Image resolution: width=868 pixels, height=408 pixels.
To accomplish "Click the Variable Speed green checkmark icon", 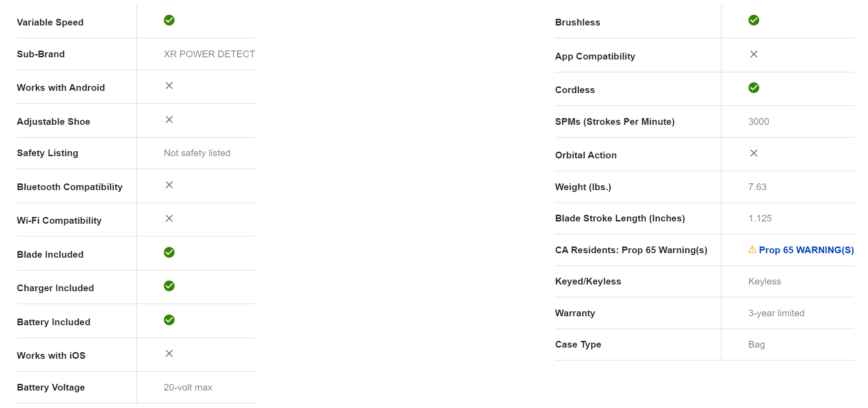I will (x=169, y=20).
